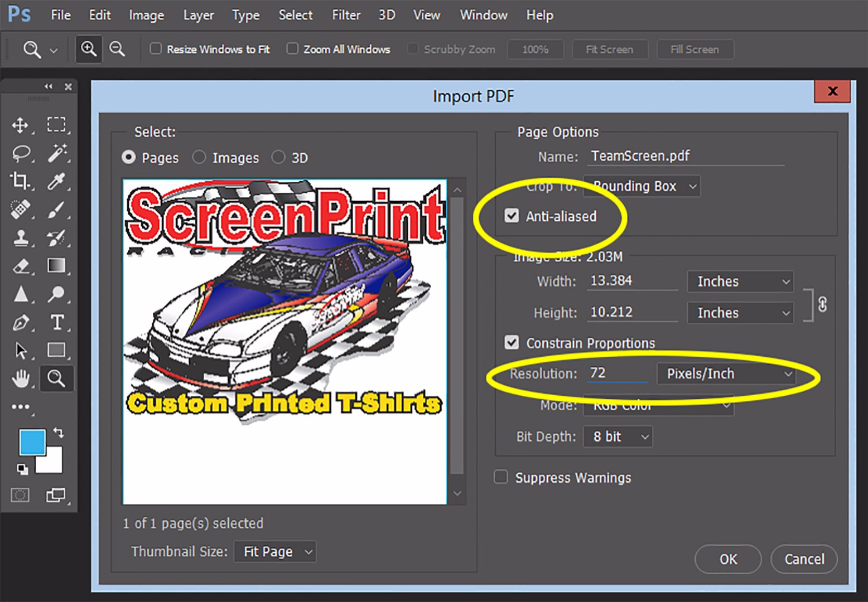
Task: Change the screen mode
Action: 56,495
